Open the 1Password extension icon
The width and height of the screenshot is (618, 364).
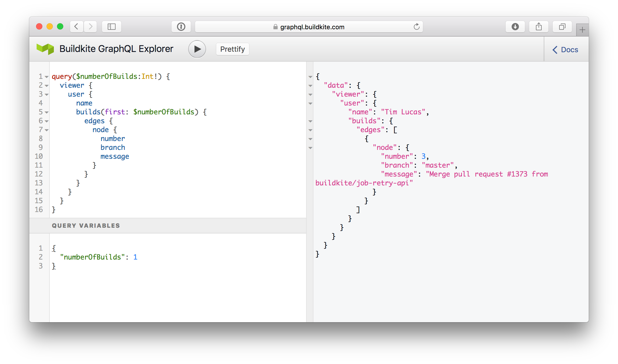click(x=181, y=27)
